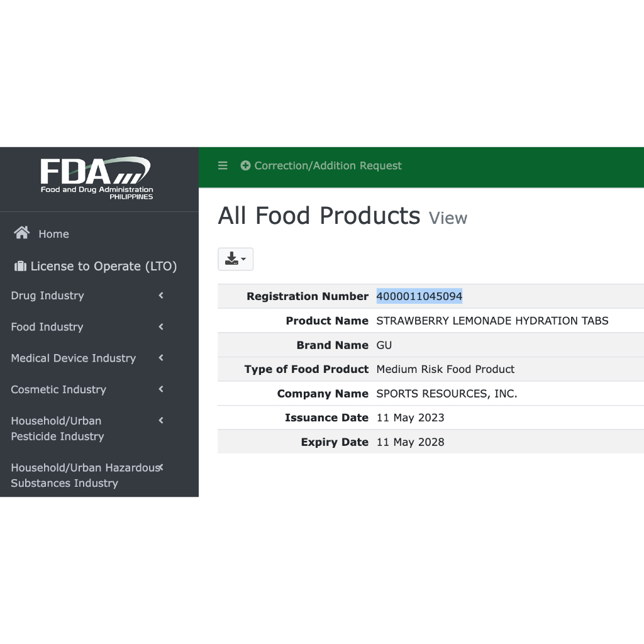Screen dimensions: 644x644
Task: Click the Correction/Addition Request link
Action: pos(328,165)
